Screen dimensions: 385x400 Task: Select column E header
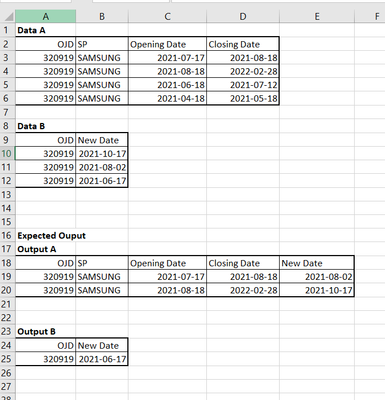[317, 16]
